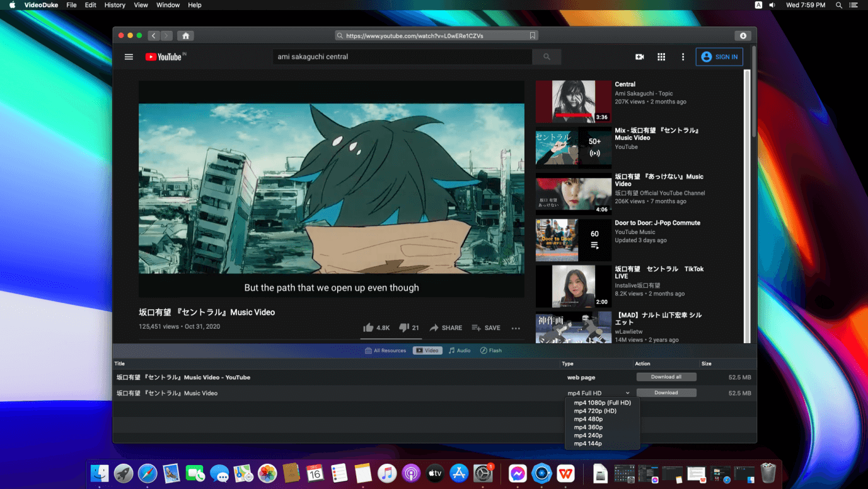Open the TikTok LIVE video thumbnail

(574, 286)
